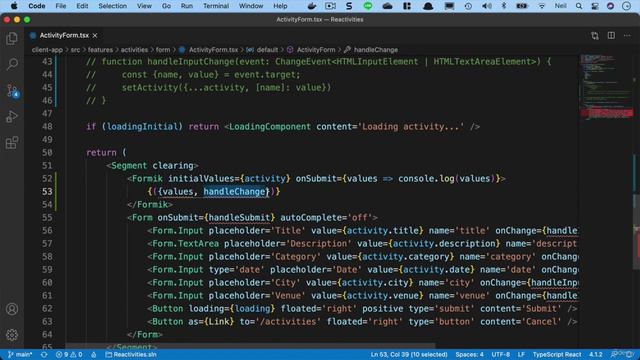Click the src breadcrumb

76,50
